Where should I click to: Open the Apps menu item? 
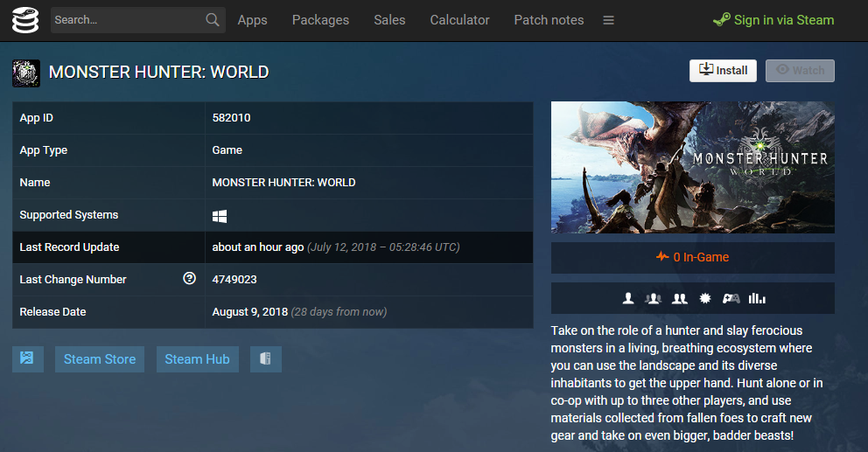(x=252, y=20)
